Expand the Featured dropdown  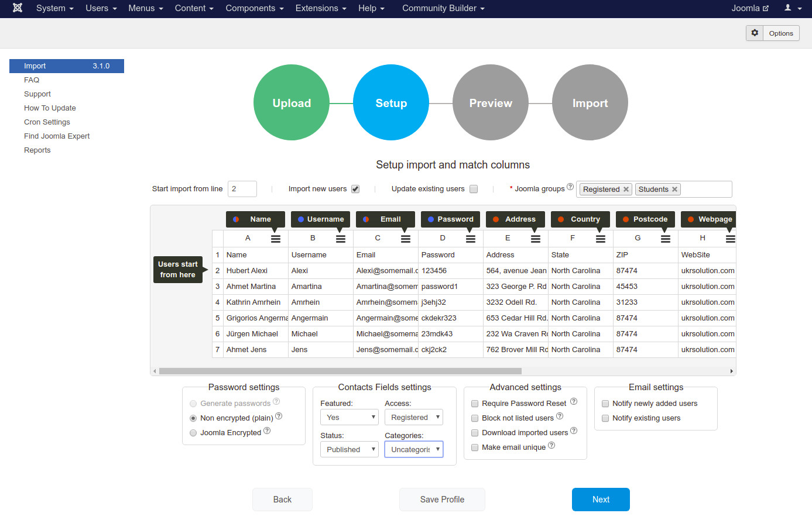350,417
